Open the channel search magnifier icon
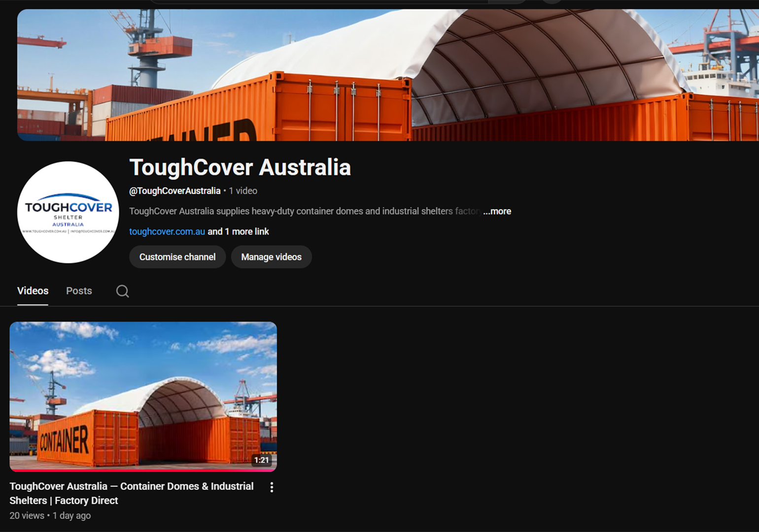This screenshot has height=532, width=759. coord(123,291)
